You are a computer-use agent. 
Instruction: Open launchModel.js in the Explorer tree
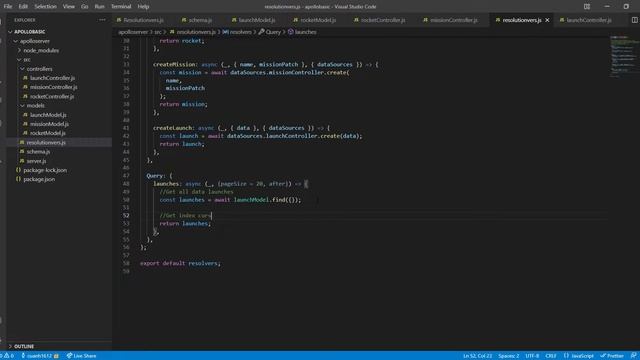48,115
